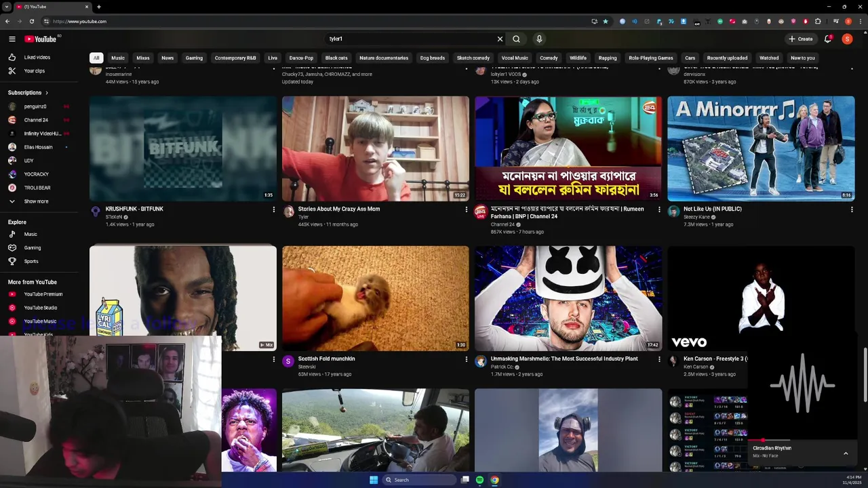Open the Music icon under Explore
The width and height of the screenshot is (868, 488).
pyautogui.click(x=12, y=235)
